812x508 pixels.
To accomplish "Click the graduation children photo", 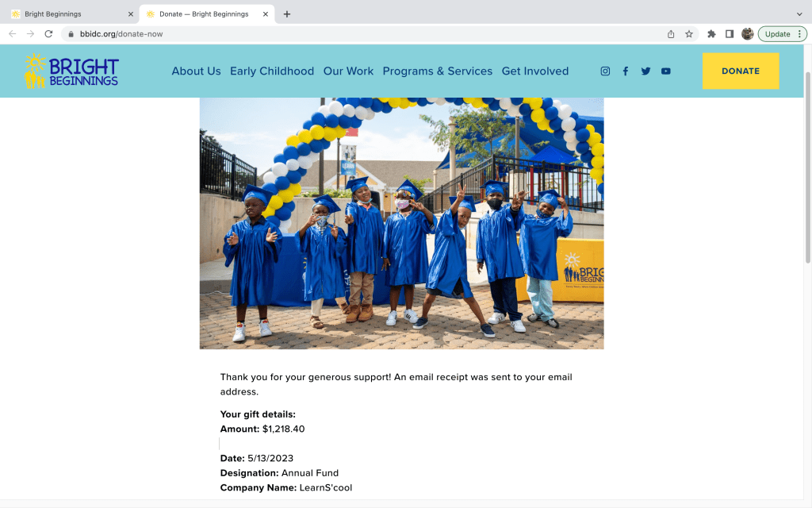I will tap(401, 223).
